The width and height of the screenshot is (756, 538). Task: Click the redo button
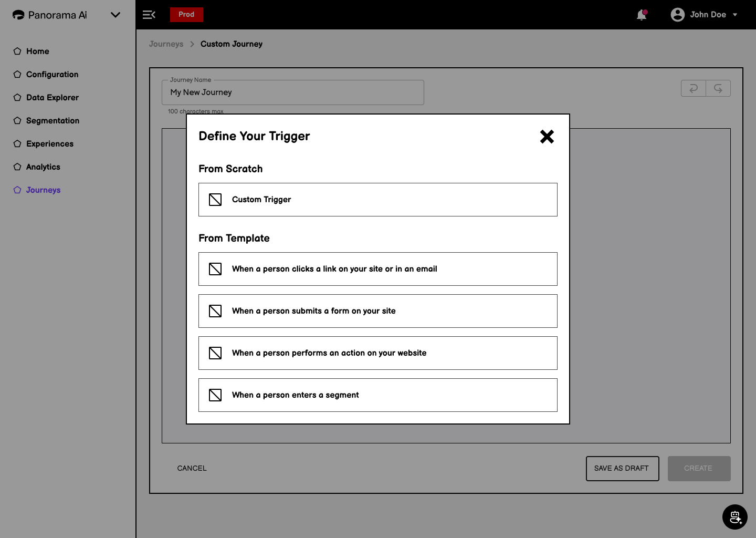point(718,88)
